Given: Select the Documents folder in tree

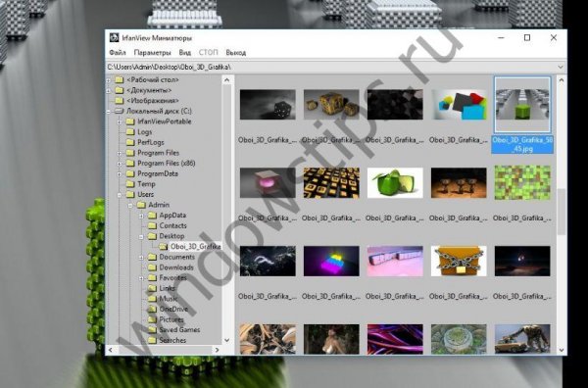Looking at the screenshot, I should click(x=177, y=257).
